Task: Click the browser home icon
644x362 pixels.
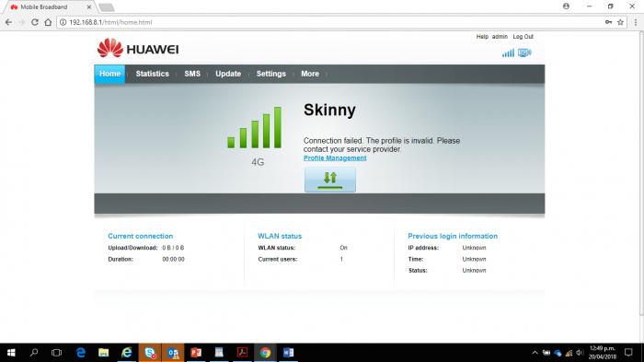Action: [x=48, y=22]
